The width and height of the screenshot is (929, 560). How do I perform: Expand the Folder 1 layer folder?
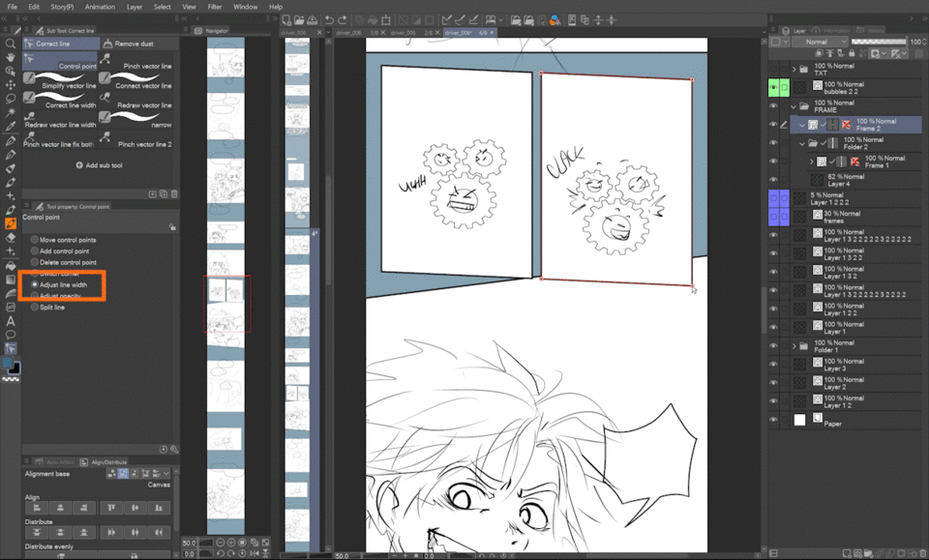click(794, 346)
